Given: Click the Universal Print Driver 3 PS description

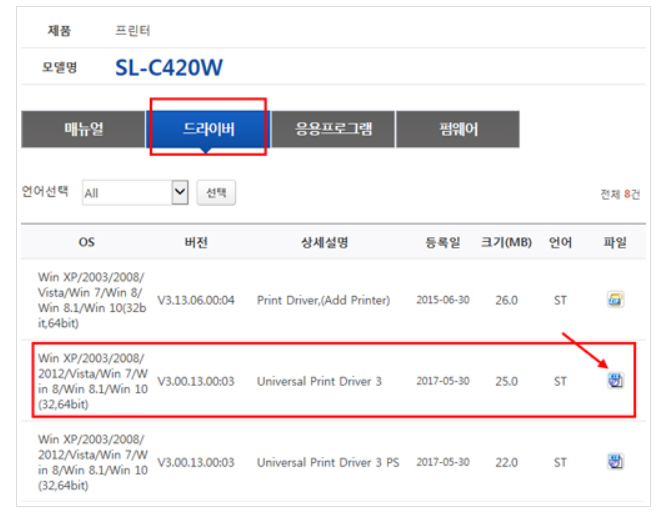Looking at the screenshot, I should (x=328, y=462).
